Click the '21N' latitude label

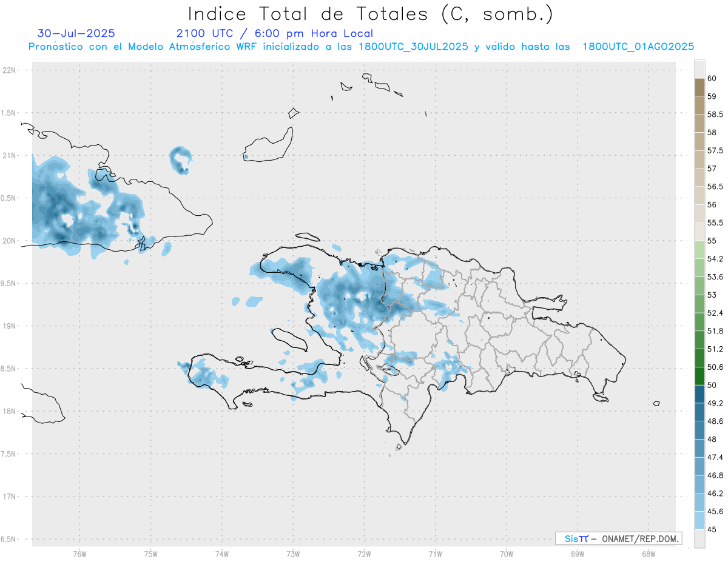click(9, 155)
